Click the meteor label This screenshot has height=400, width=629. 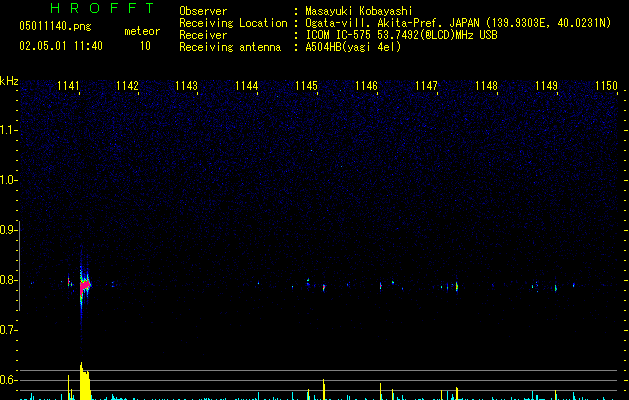[x=142, y=31]
